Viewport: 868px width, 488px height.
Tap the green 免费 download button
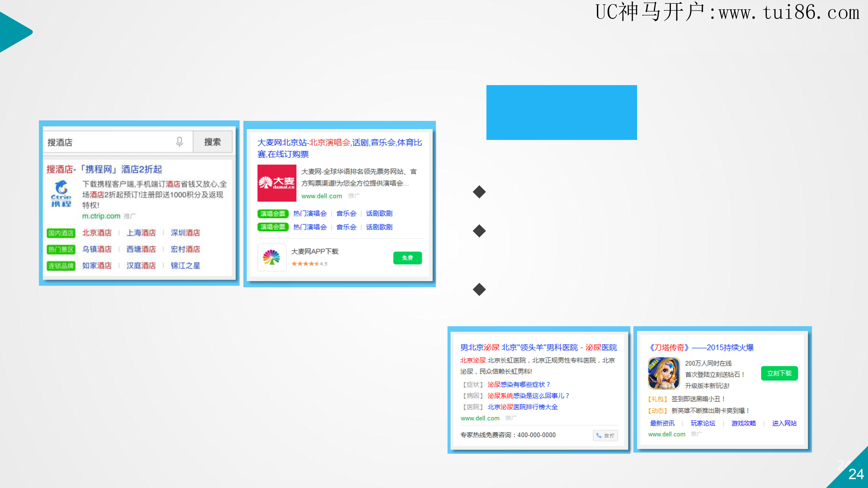407,258
